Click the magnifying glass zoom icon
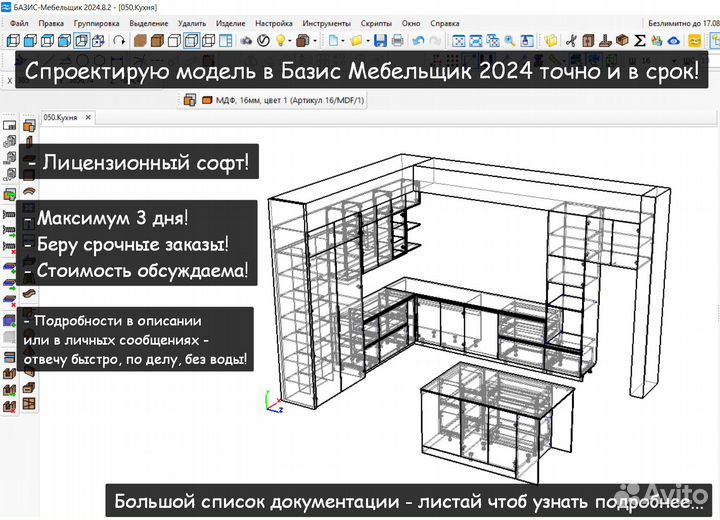 (x=510, y=41)
